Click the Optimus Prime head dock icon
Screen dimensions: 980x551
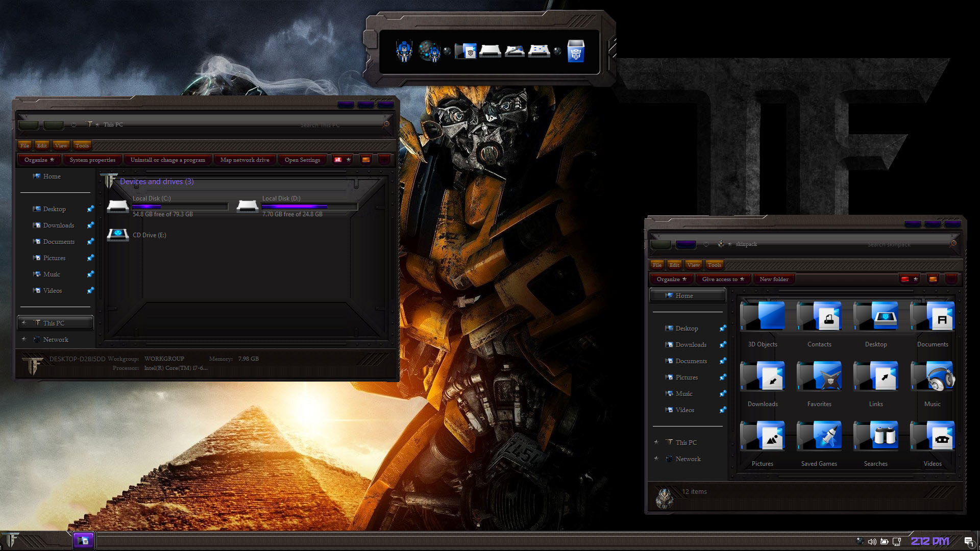(404, 51)
